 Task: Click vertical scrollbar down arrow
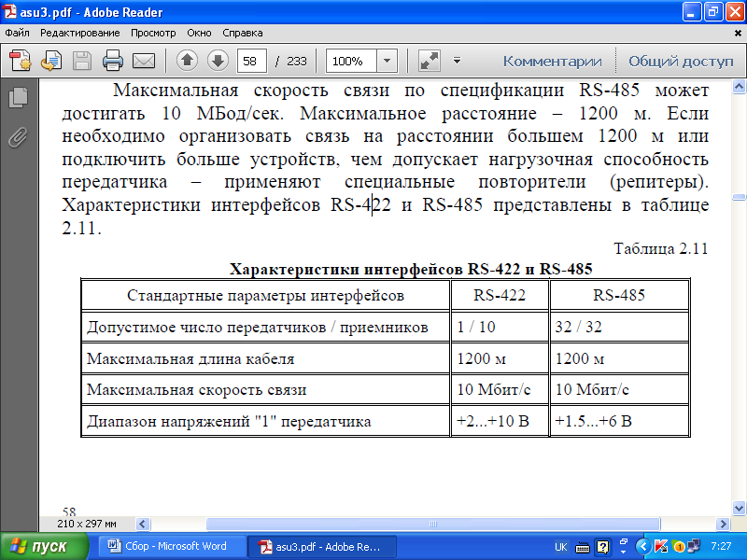739,508
